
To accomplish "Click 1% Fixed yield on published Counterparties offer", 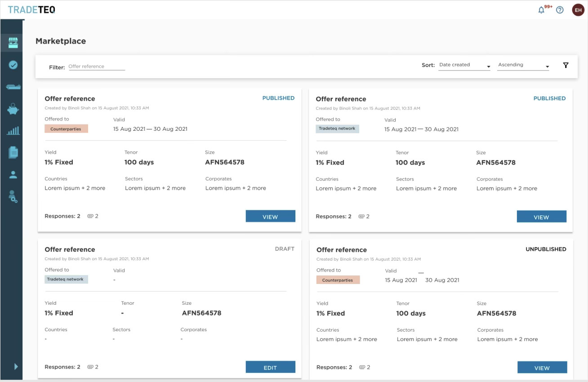I will (x=59, y=162).
